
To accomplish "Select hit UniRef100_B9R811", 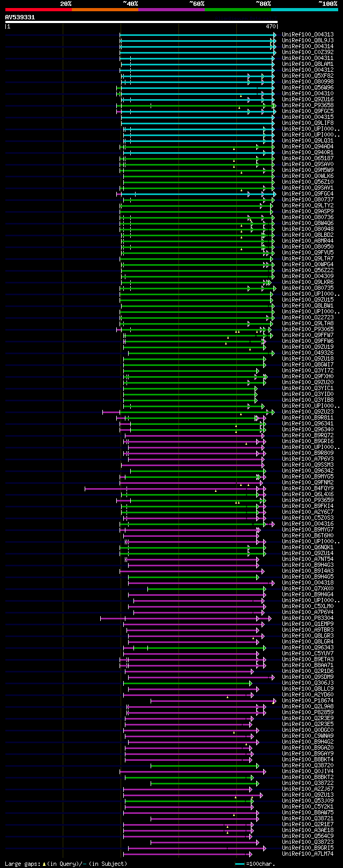I will click(x=308, y=418).
